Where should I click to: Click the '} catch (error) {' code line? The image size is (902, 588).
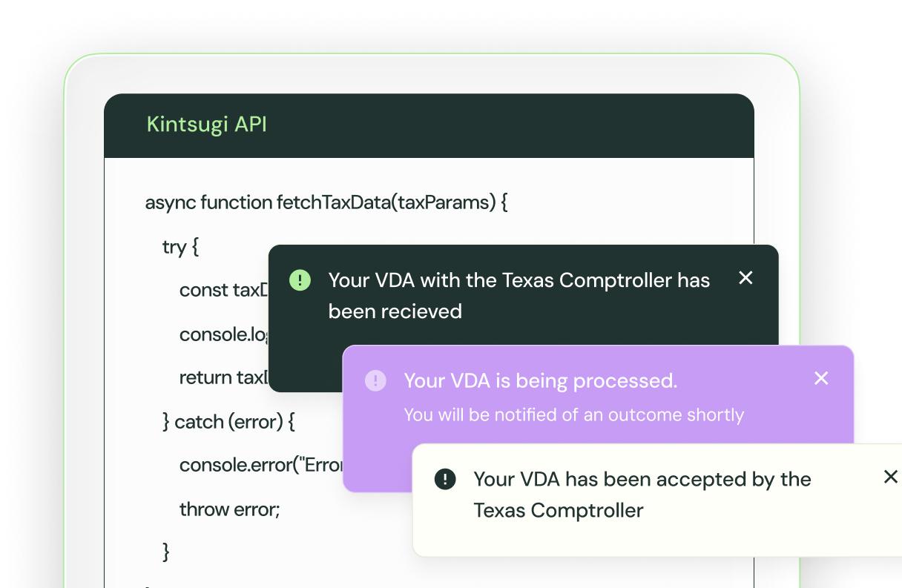(x=228, y=422)
